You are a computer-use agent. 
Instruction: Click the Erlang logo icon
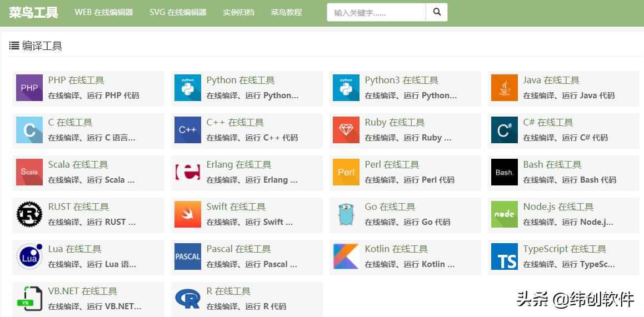(188, 172)
